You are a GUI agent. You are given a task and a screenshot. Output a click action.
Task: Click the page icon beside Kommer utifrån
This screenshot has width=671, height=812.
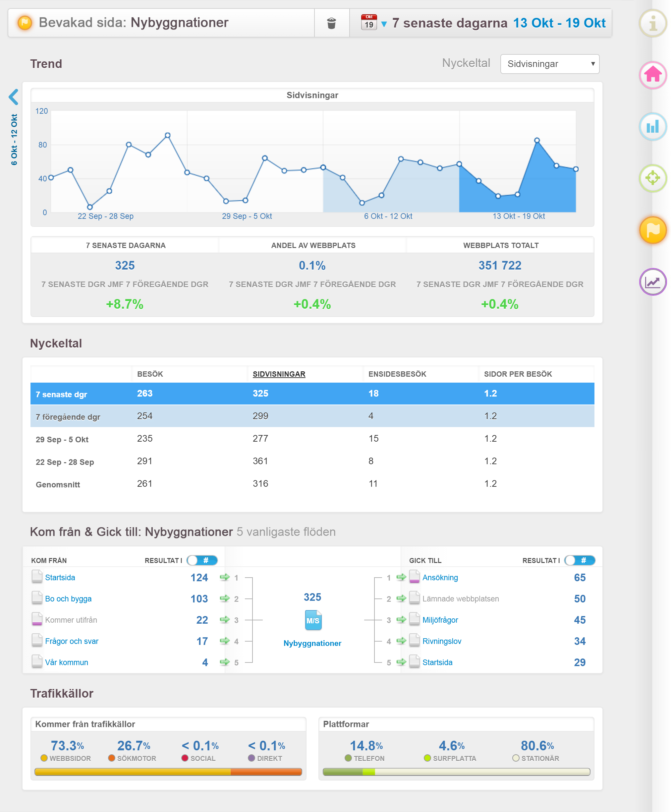tap(37, 619)
